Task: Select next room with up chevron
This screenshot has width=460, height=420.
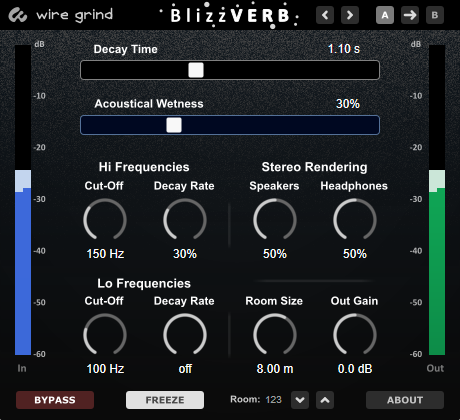Action: 325,400
